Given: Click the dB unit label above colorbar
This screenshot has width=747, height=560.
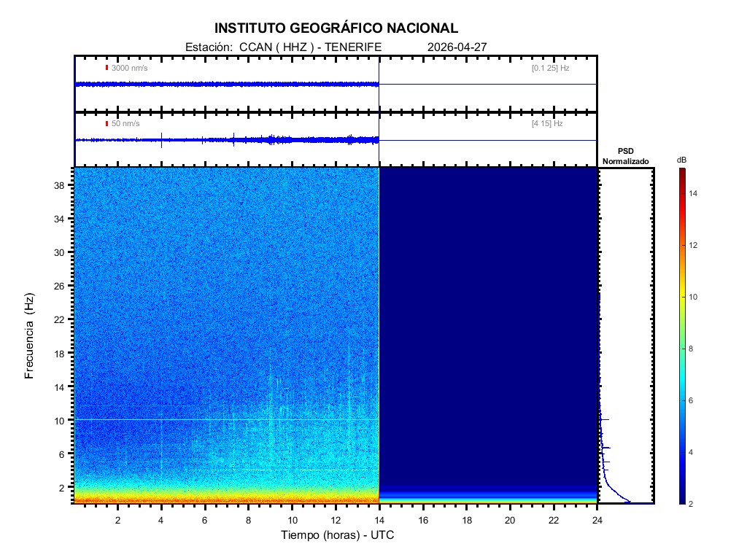Looking at the screenshot, I should tap(681, 160).
